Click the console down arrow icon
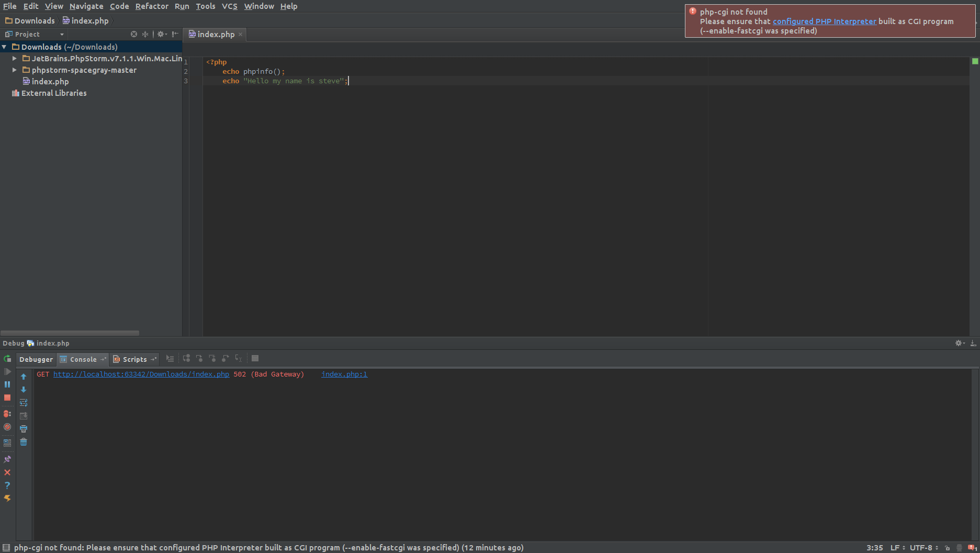Image resolution: width=980 pixels, height=553 pixels. click(x=24, y=390)
